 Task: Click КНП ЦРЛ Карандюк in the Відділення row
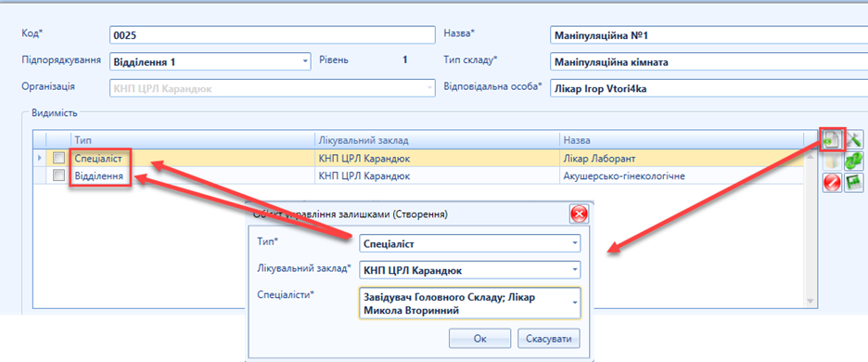click(436, 175)
